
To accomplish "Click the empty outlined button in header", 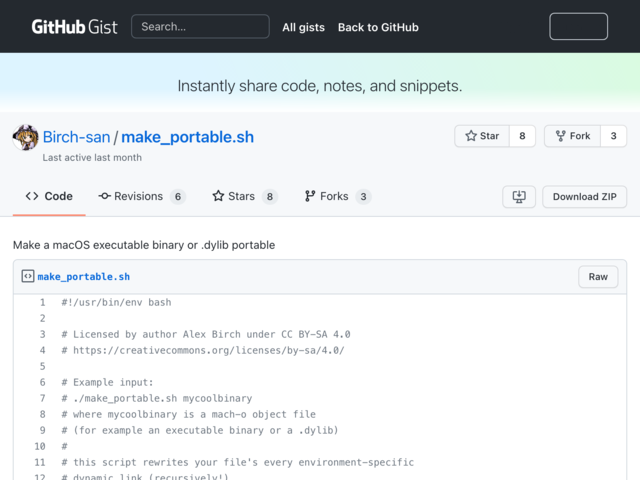I will pos(578,27).
